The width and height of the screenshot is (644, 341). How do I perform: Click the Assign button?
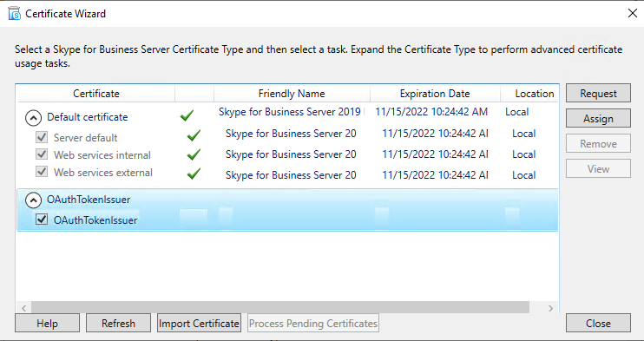pyautogui.click(x=598, y=118)
